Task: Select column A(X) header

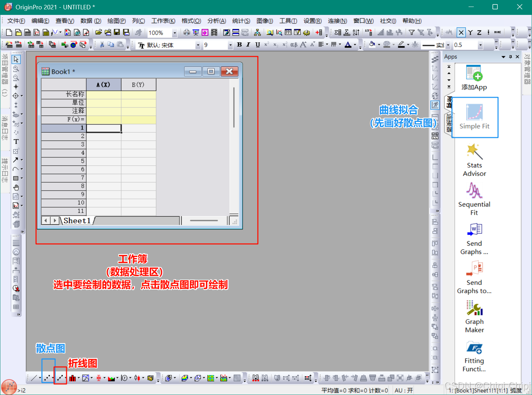Action: [x=104, y=85]
